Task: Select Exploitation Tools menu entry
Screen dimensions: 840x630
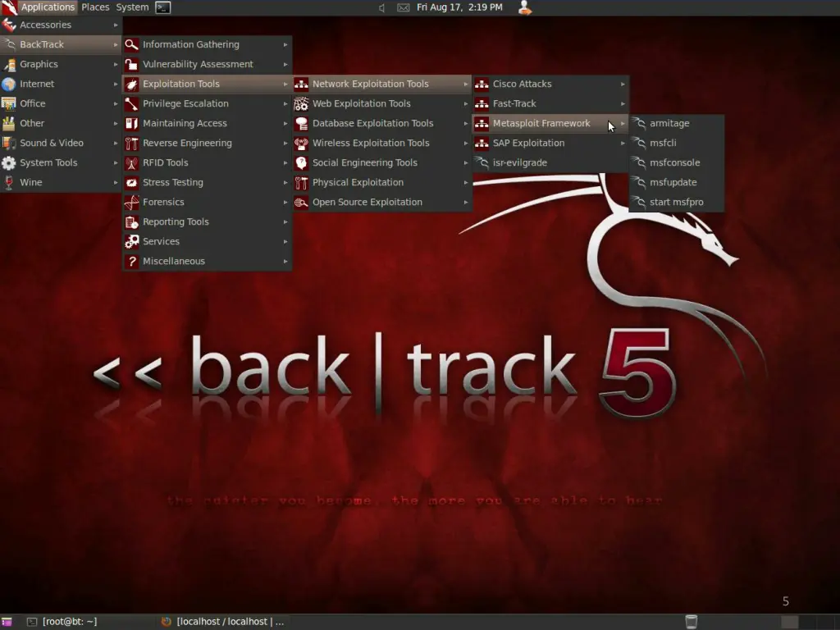Action: point(208,84)
